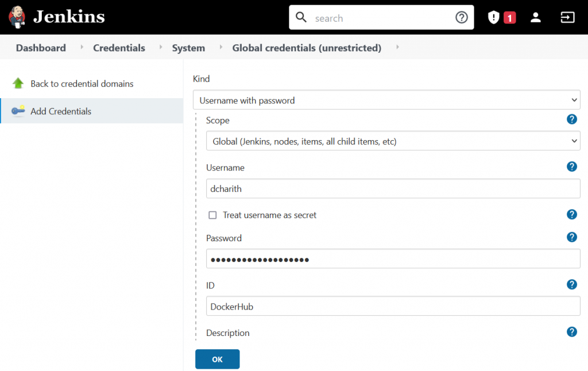Expand the Global credentials breadcrumb arrow
This screenshot has height=371, width=588.
[397, 47]
